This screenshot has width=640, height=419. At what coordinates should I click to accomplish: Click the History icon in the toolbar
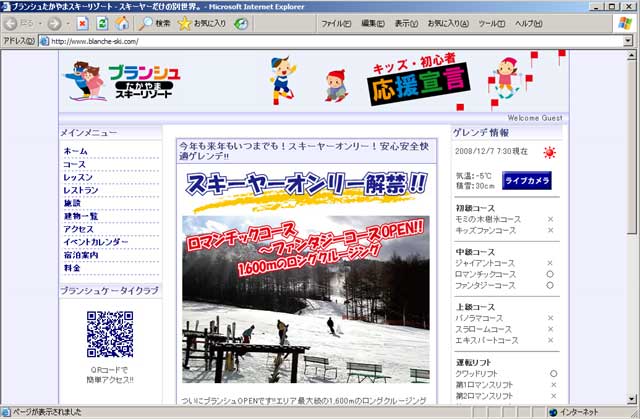click(240, 23)
